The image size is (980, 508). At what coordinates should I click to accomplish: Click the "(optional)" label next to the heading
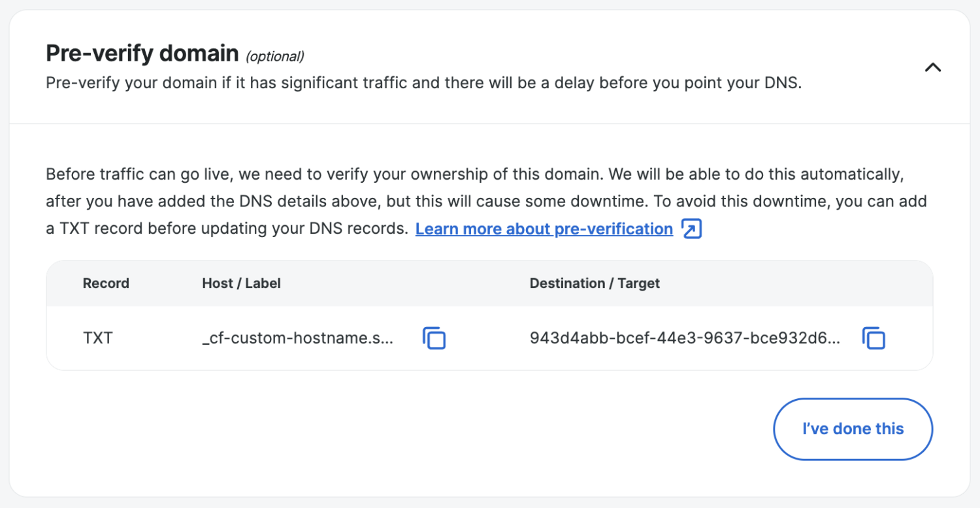point(275,56)
